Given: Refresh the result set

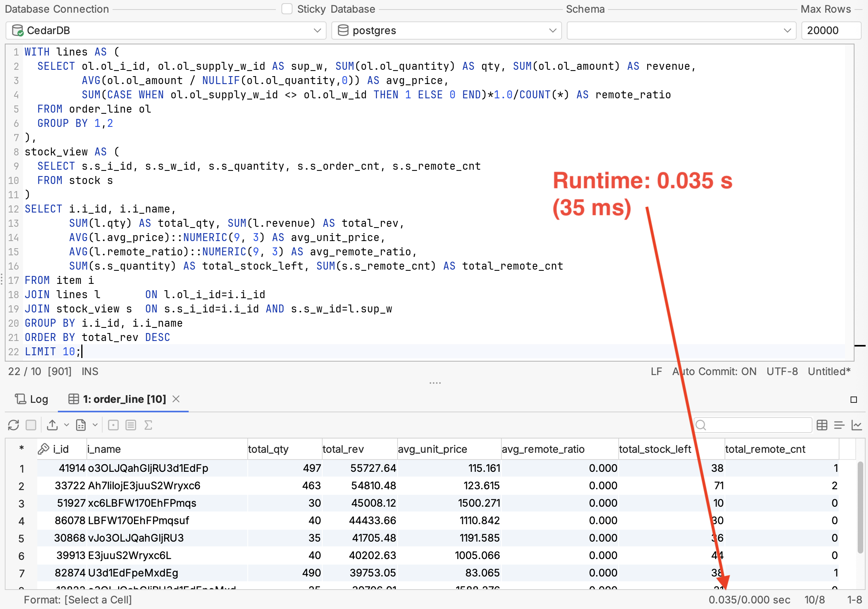Looking at the screenshot, I should [13, 425].
